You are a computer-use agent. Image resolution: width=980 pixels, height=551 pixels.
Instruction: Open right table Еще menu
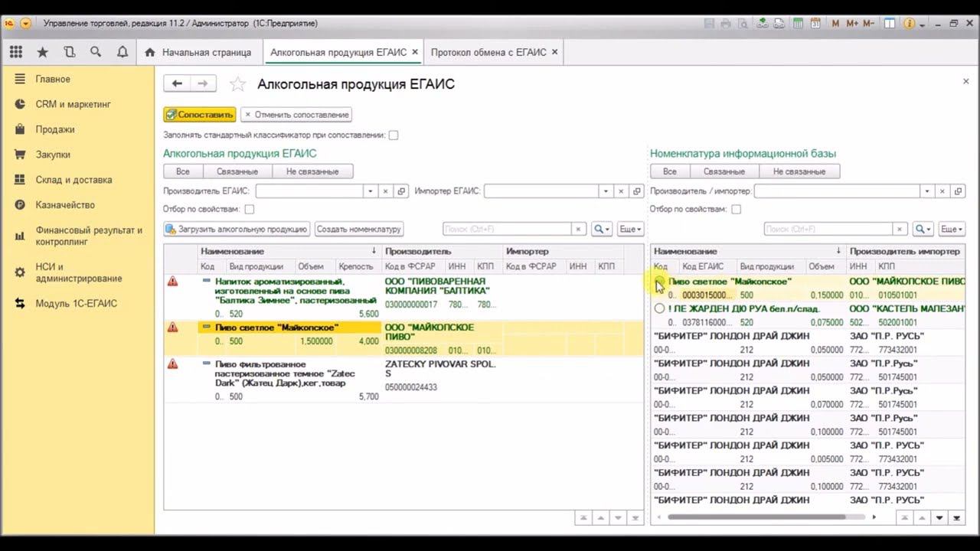pyautogui.click(x=952, y=229)
